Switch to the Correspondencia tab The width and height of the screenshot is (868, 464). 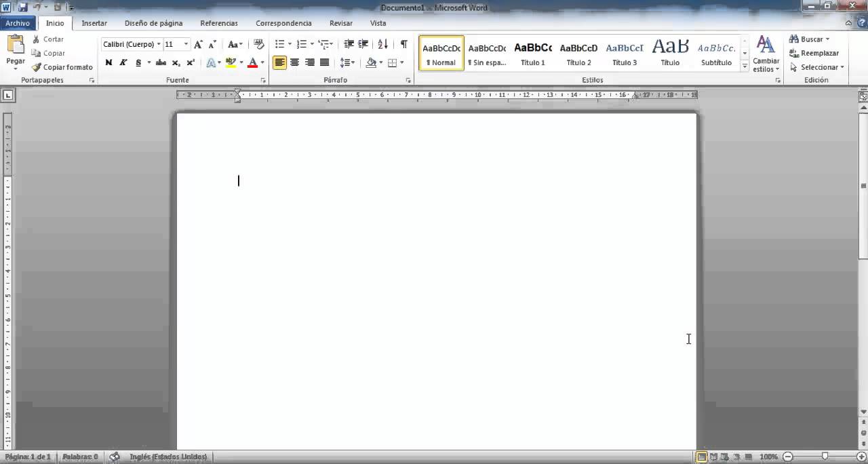(283, 23)
